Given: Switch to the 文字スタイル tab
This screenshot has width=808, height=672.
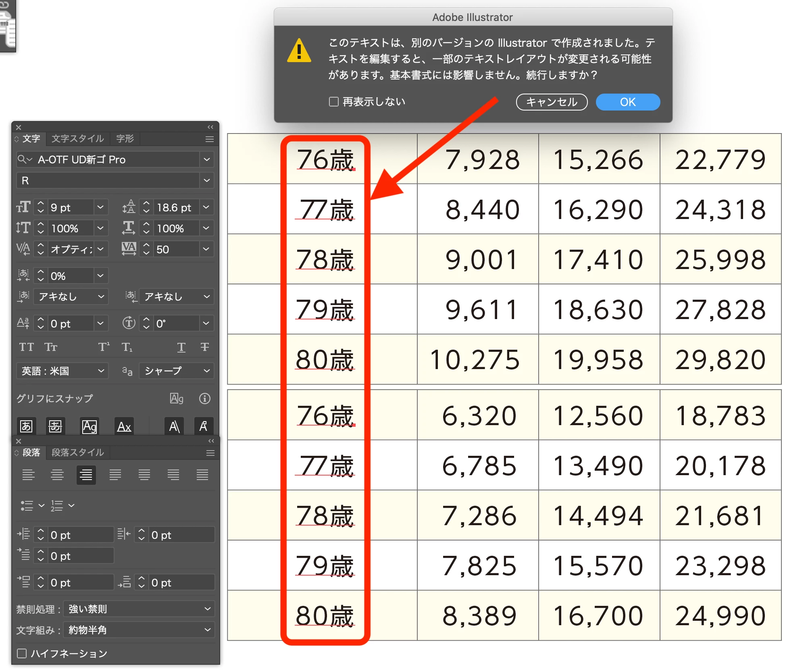Looking at the screenshot, I should pyautogui.click(x=77, y=139).
